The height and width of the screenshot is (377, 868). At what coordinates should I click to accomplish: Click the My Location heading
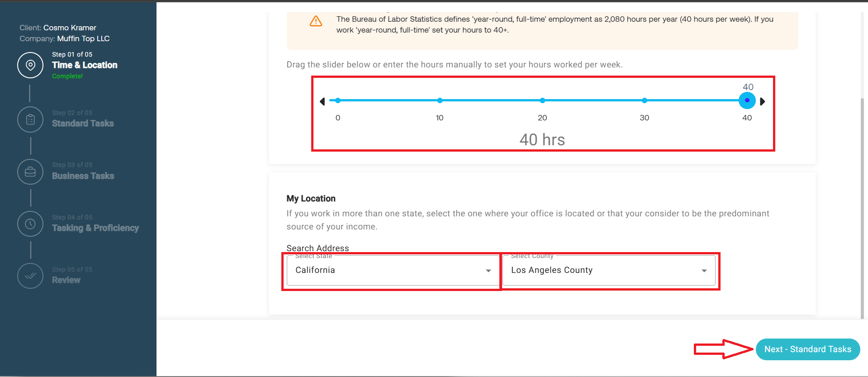coord(311,198)
